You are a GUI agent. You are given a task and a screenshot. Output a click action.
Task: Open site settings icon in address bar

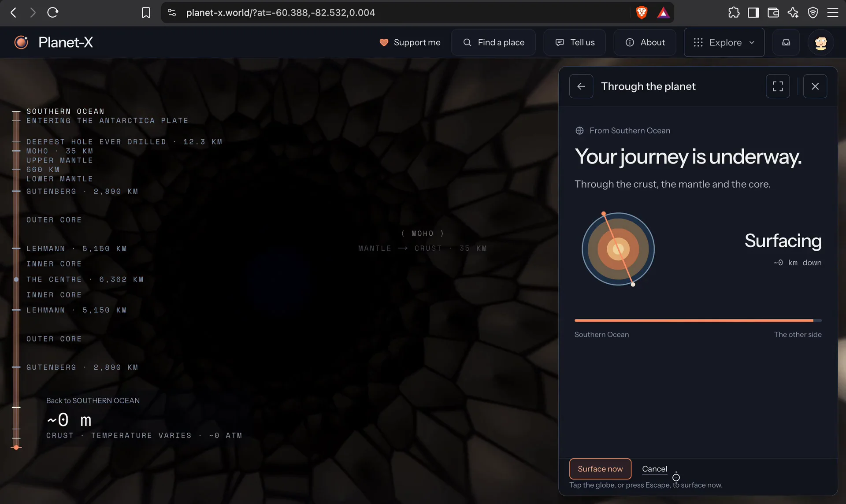(172, 13)
